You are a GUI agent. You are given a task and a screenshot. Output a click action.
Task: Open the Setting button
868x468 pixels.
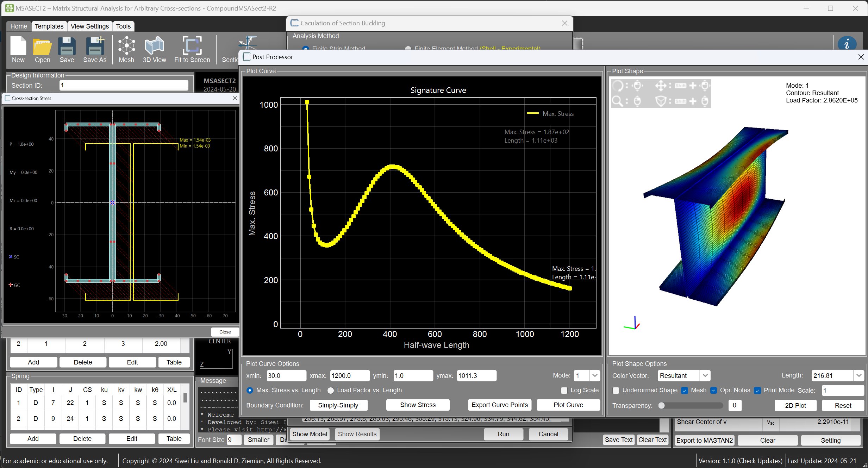pyautogui.click(x=831, y=440)
